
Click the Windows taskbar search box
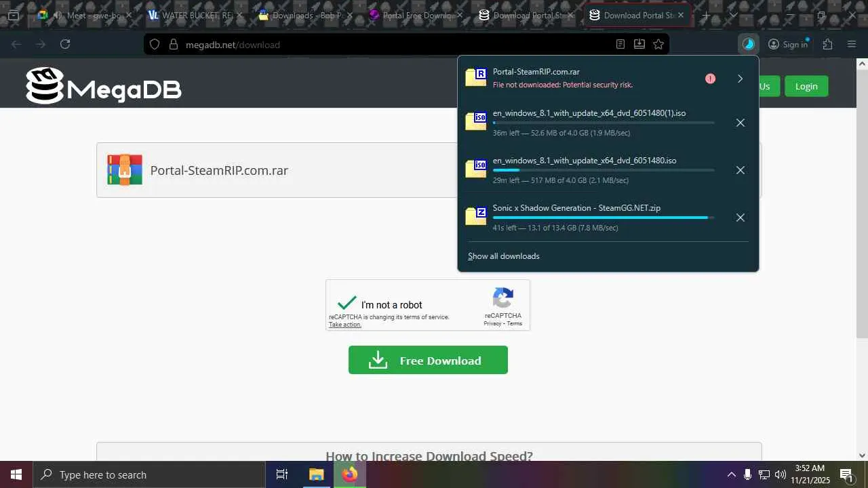(x=149, y=474)
